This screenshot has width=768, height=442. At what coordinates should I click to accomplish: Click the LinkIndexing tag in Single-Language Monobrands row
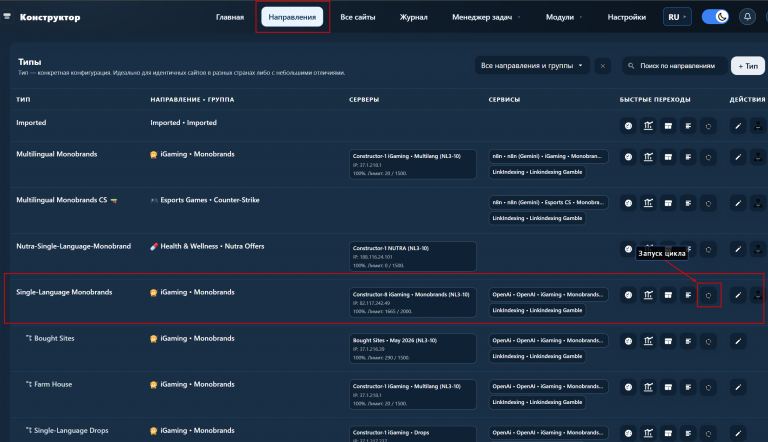pyautogui.click(x=537, y=310)
